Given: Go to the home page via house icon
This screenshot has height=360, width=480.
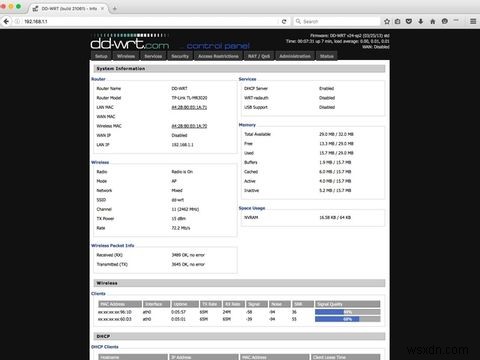Looking at the screenshot, I should point(433,21).
